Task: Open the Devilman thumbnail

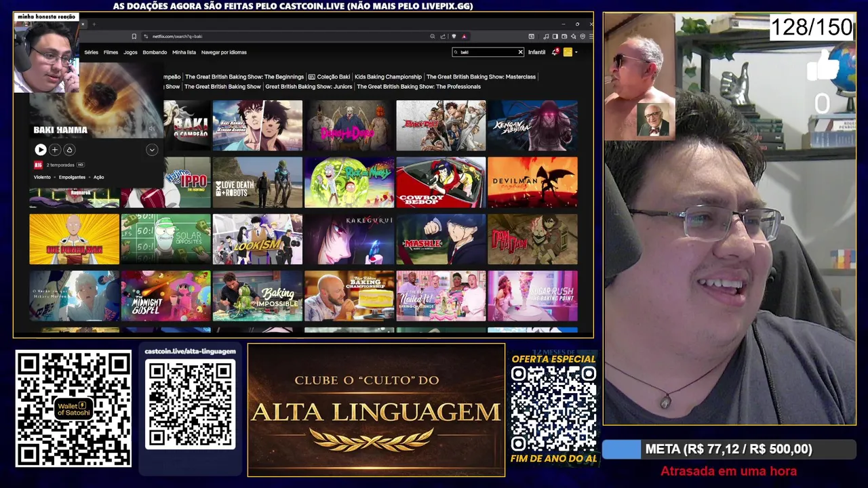Action: pos(532,182)
